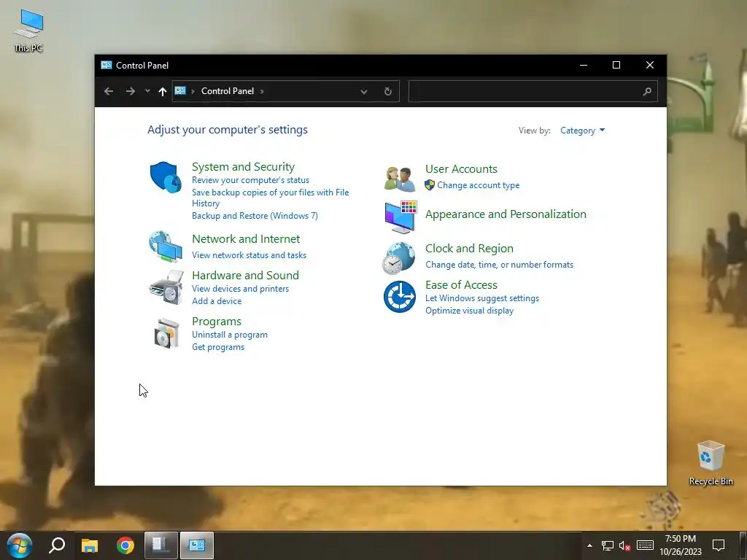Click View network status and tasks
The image size is (747, 560).
[x=249, y=255]
